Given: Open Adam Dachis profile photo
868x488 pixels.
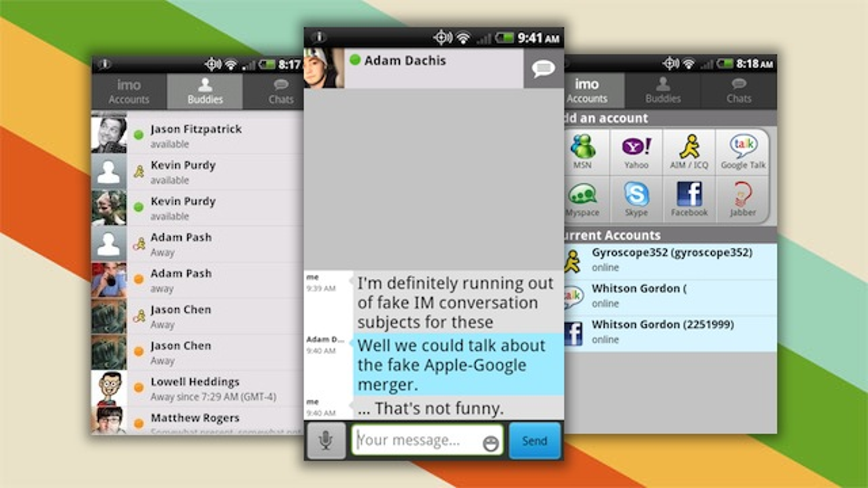Looking at the screenshot, I should (324, 68).
